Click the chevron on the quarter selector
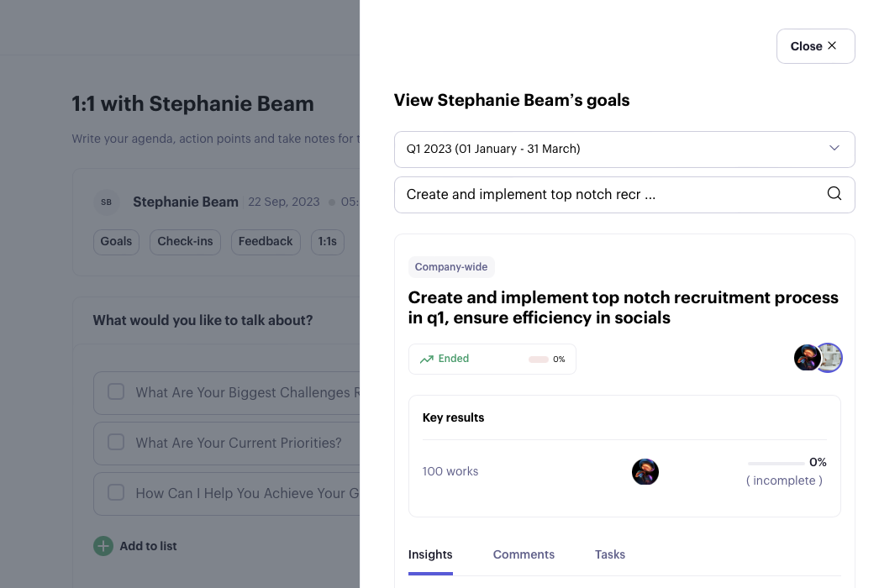This screenshot has width=879, height=588. pos(834,148)
